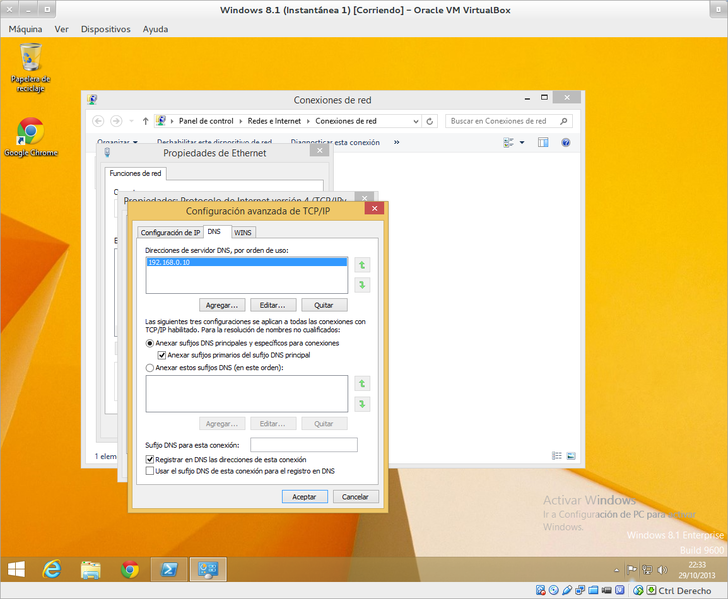Open the Windows Start button

click(x=16, y=569)
